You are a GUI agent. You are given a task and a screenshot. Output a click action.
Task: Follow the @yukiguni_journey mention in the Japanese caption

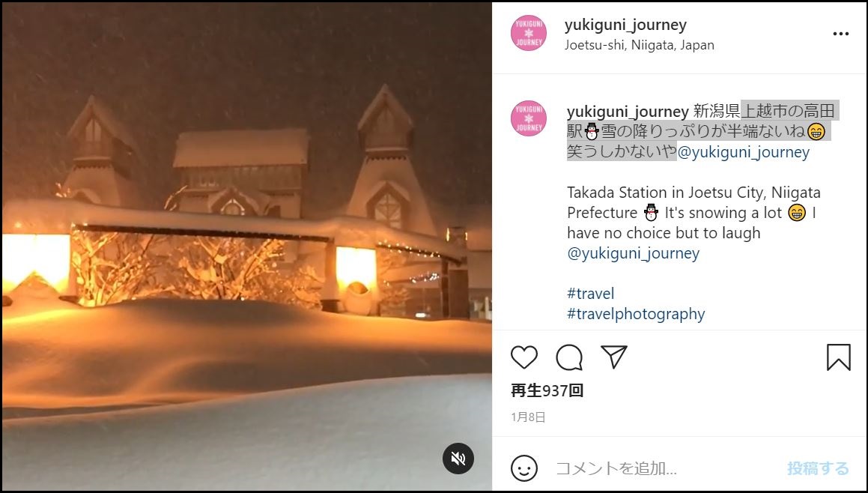[x=744, y=152]
